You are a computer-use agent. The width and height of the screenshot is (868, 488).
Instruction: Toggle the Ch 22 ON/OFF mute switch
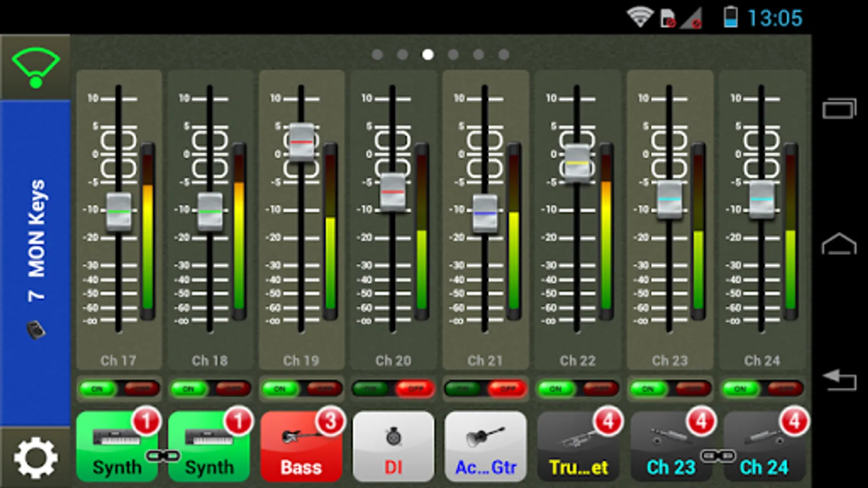tap(578, 388)
